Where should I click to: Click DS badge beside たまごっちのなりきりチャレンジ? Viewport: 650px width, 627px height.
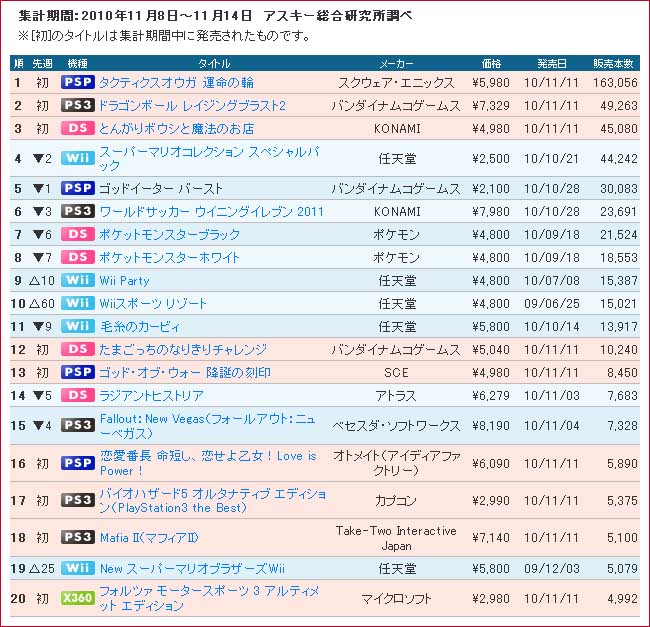[x=78, y=349]
